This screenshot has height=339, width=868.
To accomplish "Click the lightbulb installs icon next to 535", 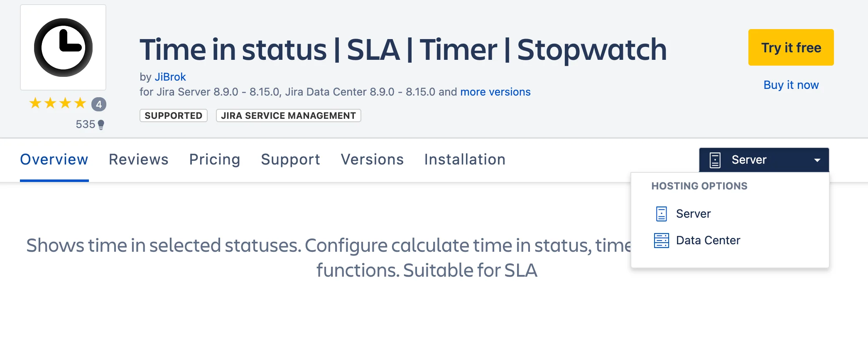I will pos(101,125).
